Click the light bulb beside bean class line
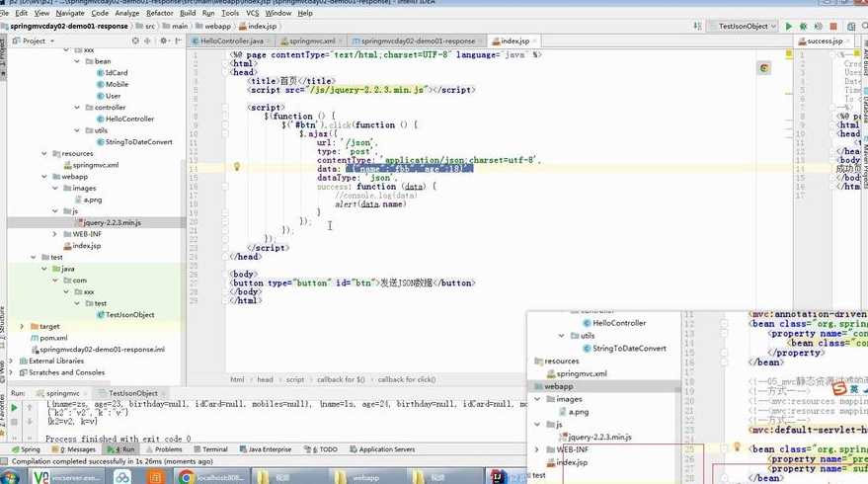Image resolution: width=868 pixels, height=484 pixels. pyautogui.click(x=737, y=446)
